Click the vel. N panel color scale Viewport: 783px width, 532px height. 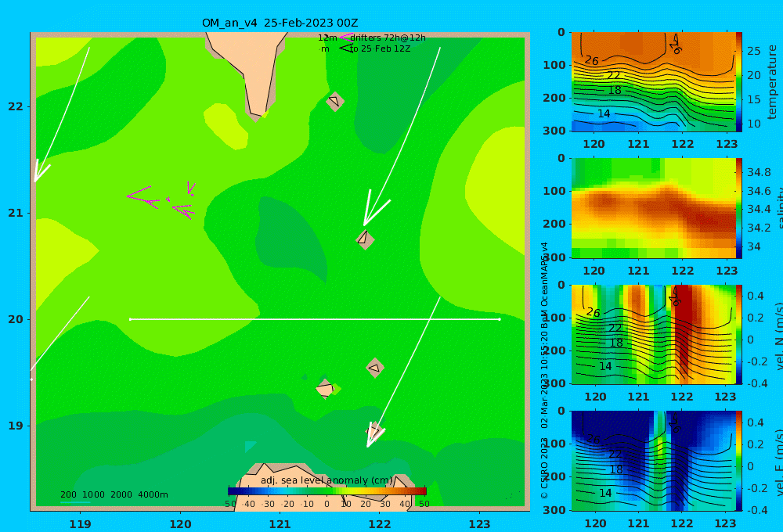[739, 334]
